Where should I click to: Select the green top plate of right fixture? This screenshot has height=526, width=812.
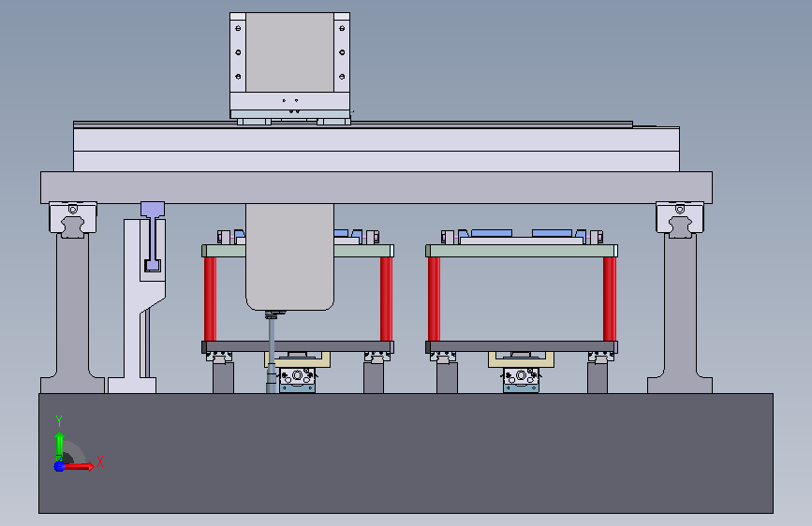click(x=522, y=251)
